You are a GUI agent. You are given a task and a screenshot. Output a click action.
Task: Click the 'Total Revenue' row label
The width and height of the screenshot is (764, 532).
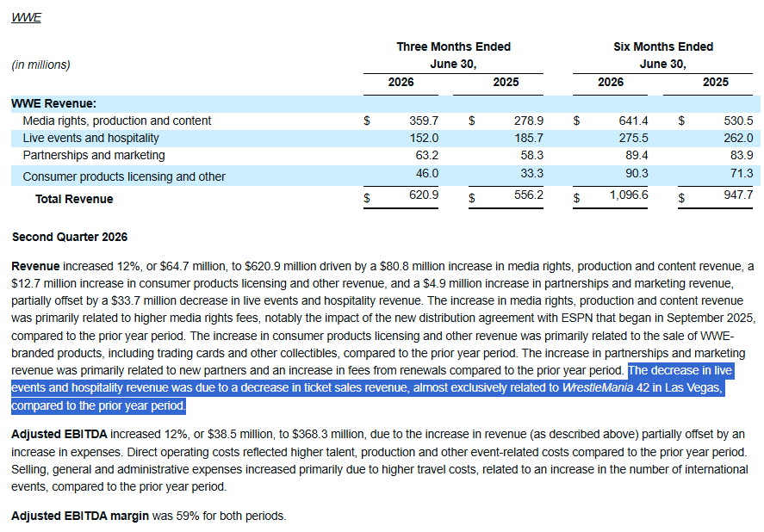74,199
